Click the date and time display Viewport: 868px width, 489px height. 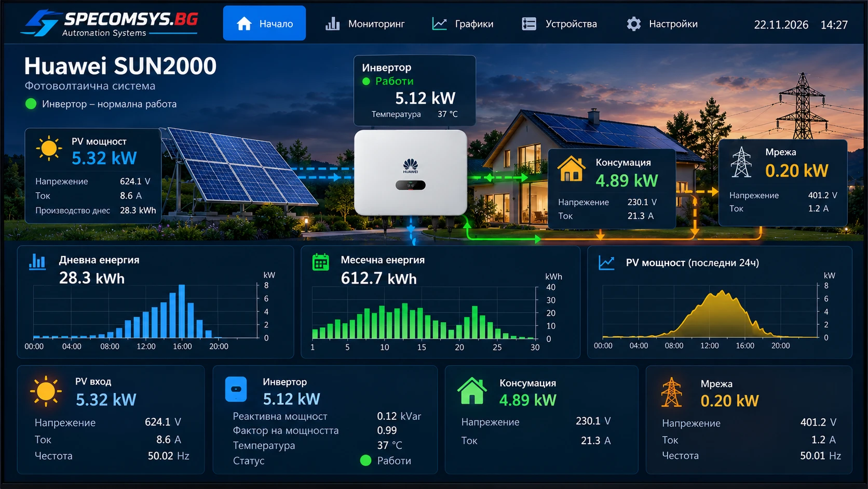[801, 24]
